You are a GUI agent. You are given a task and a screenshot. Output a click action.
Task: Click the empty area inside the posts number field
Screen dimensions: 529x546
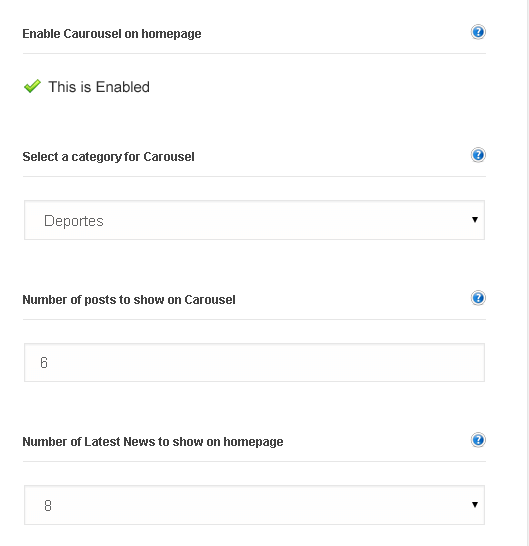pos(265,362)
